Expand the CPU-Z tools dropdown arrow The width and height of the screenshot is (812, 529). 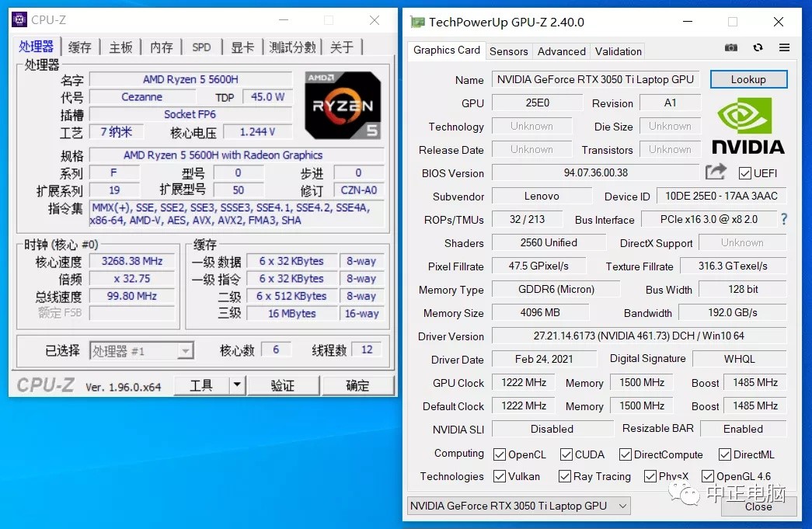237,385
